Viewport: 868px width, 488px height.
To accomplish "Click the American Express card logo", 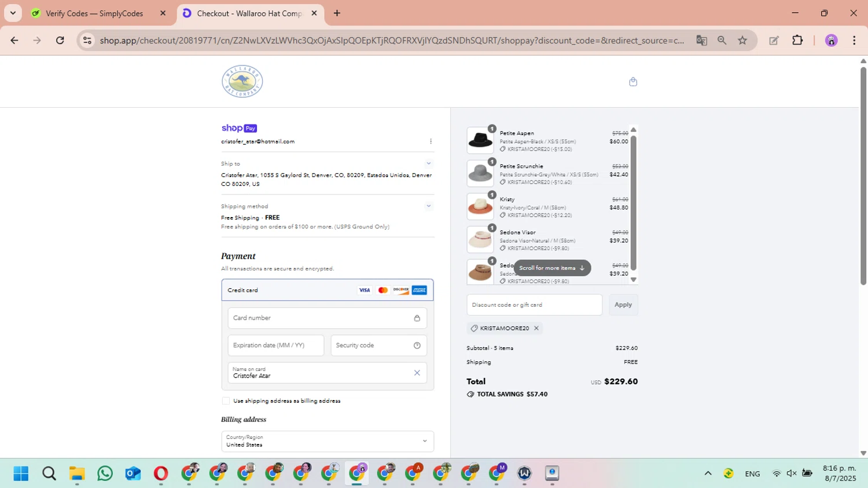I will click(x=420, y=290).
